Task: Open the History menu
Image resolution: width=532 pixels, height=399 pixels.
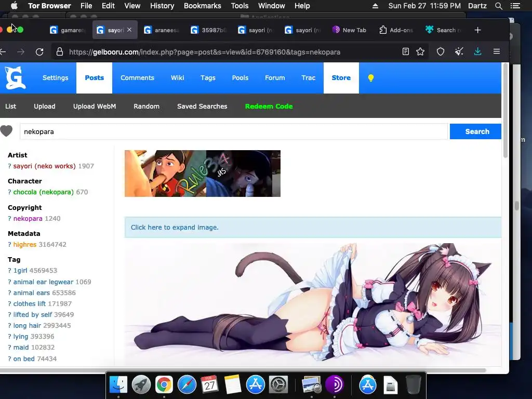Action: [x=162, y=6]
